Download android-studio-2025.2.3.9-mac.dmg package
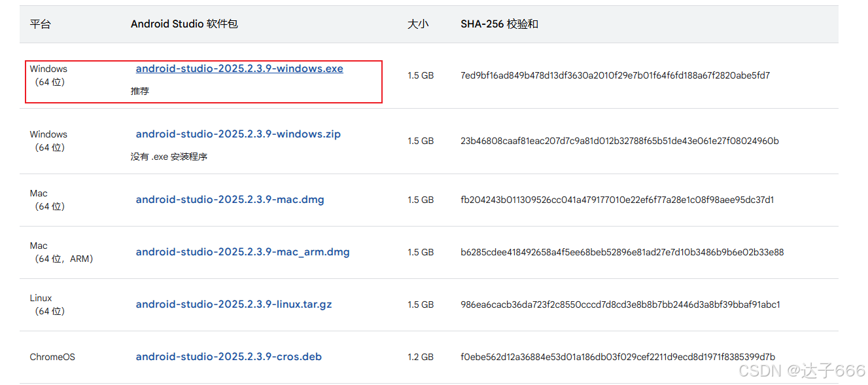The width and height of the screenshot is (868, 385). (x=230, y=200)
